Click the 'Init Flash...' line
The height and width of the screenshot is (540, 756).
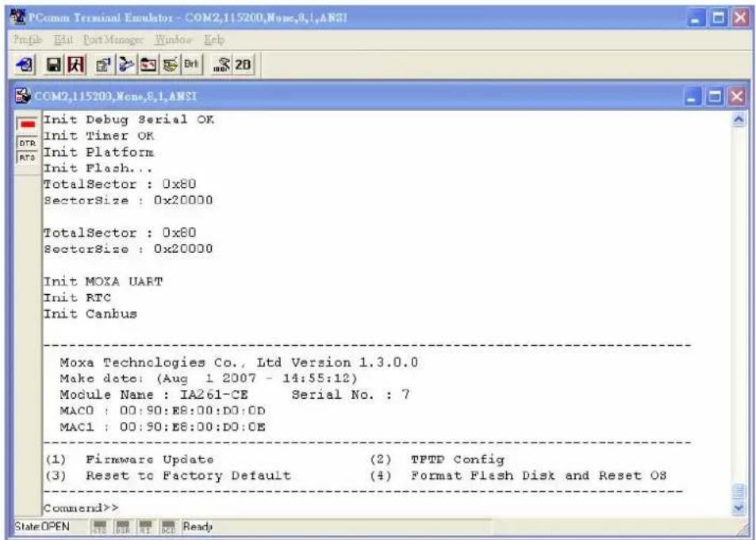(98, 168)
